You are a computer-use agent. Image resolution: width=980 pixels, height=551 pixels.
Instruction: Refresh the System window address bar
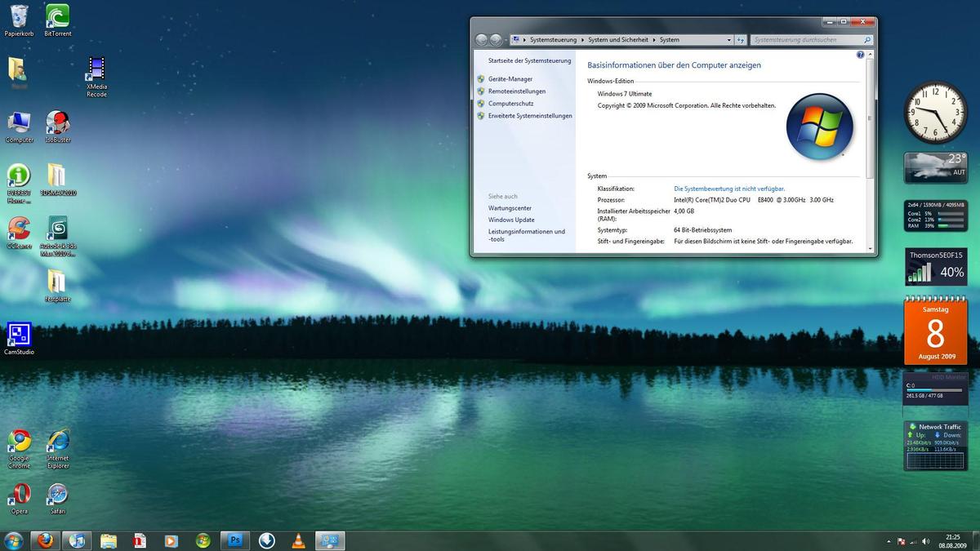[x=741, y=40]
